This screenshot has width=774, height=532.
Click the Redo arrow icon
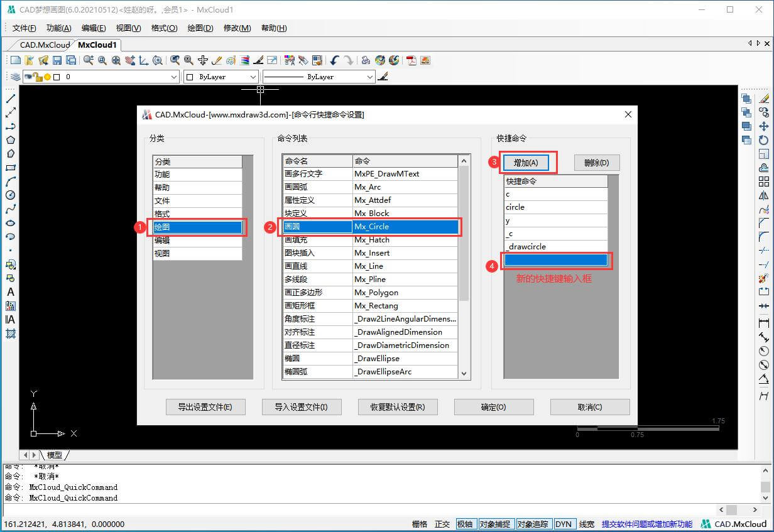pyautogui.click(x=348, y=60)
